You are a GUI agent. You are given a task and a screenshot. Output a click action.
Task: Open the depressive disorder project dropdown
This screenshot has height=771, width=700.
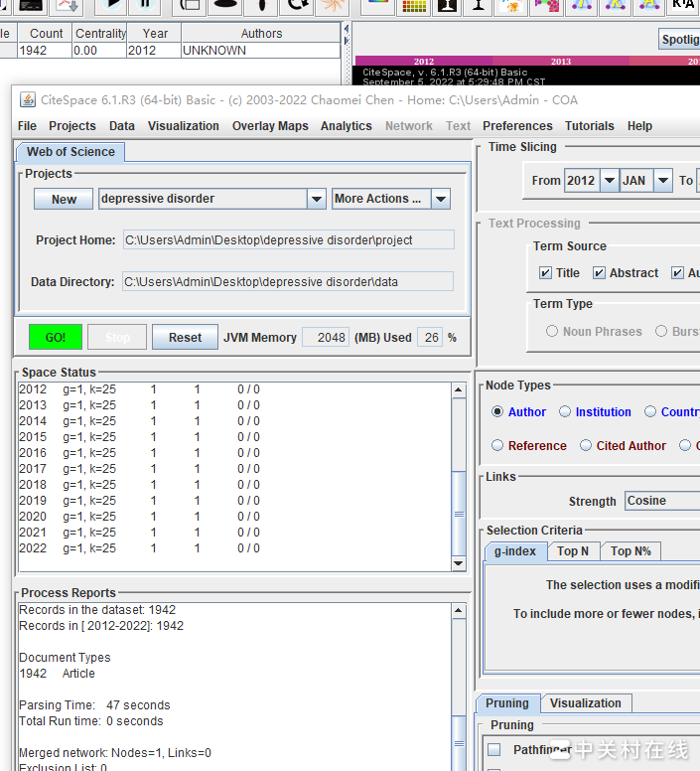[316, 199]
